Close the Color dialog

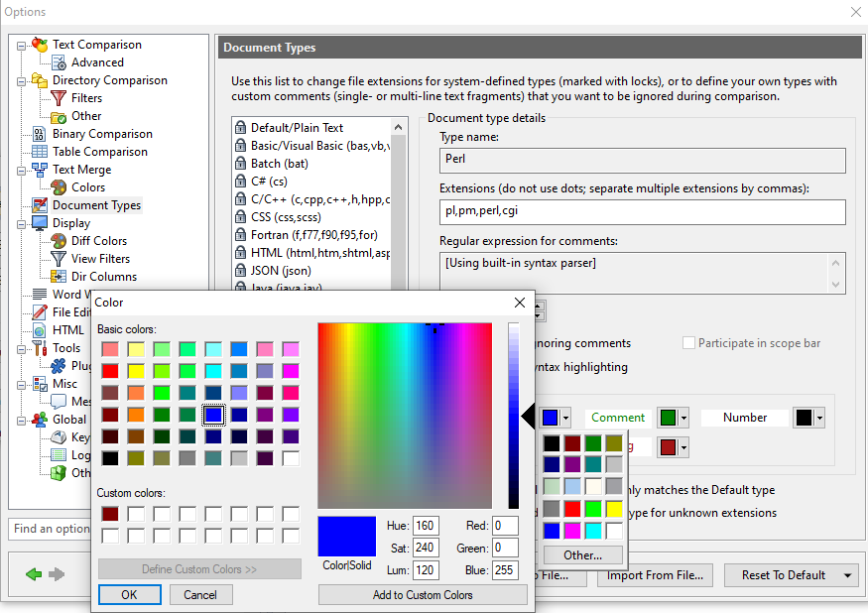click(519, 303)
